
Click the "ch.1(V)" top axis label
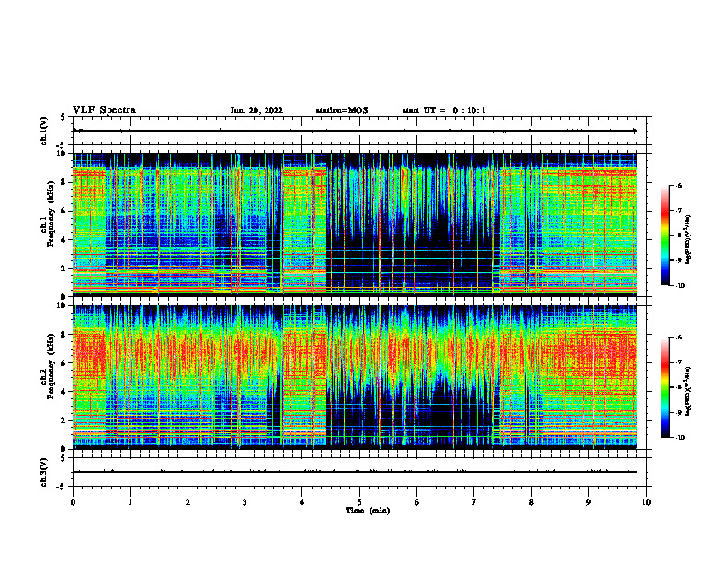pos(44,131)
